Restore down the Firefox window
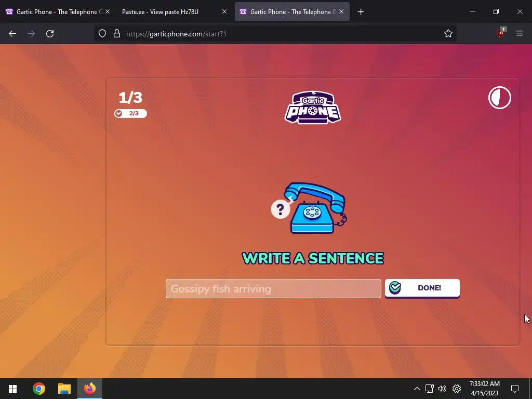 [x=496, y=11]
